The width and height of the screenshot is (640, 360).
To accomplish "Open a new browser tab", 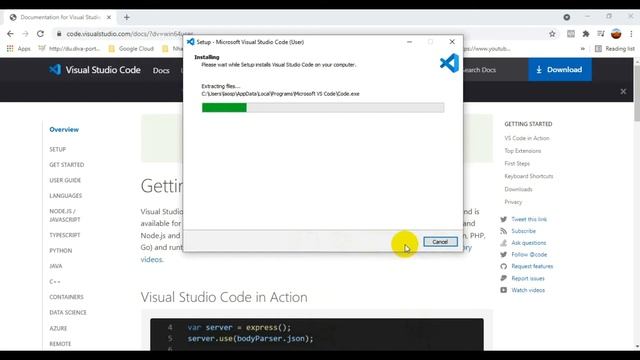I will click(x=127, y=17).
